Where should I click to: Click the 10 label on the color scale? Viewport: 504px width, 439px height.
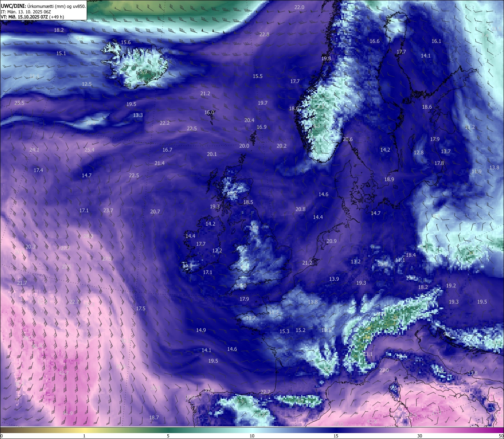coord(252,436)
